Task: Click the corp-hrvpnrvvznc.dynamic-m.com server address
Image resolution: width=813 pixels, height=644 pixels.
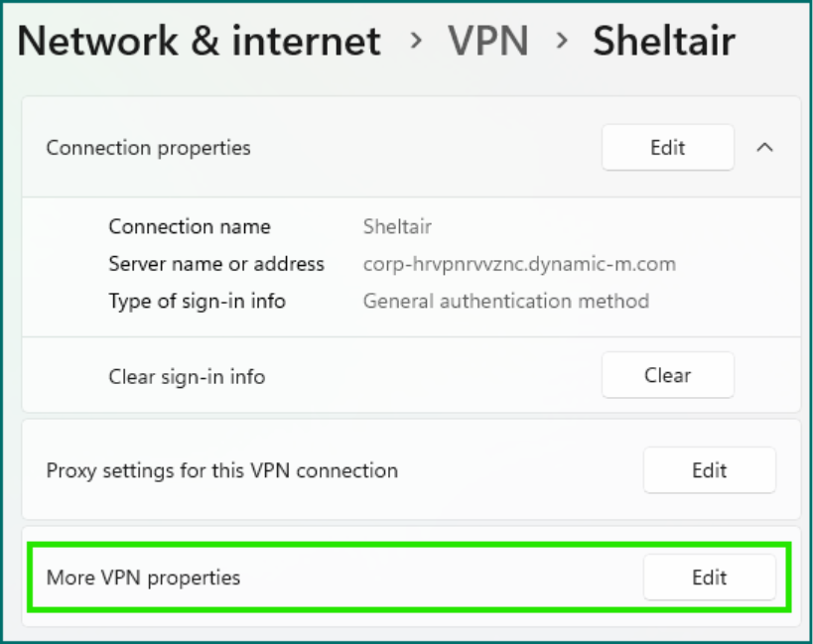Action: coord(519,264)
